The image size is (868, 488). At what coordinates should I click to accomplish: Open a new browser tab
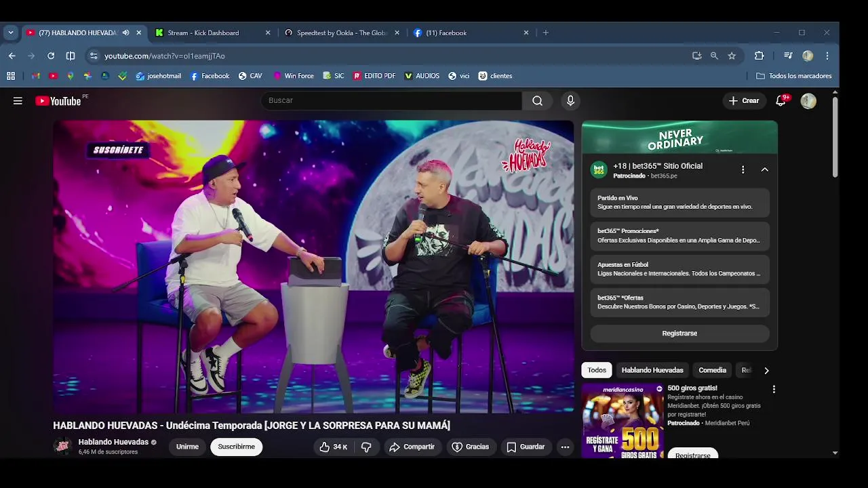pyautogui.click(x=545, y=33)
